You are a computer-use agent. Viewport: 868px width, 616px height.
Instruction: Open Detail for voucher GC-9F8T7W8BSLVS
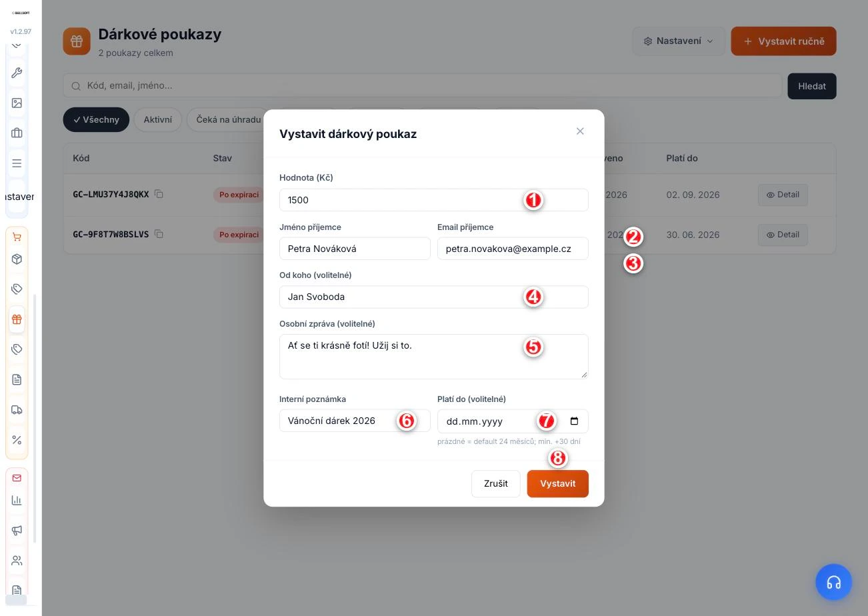[x=783, y=235]
